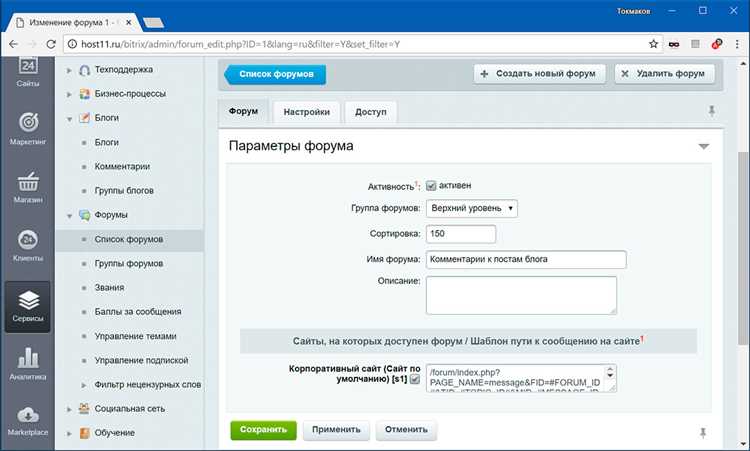750x451 pixels.
Task: Click the Блоги notepad icon
Action: [85, 118]
